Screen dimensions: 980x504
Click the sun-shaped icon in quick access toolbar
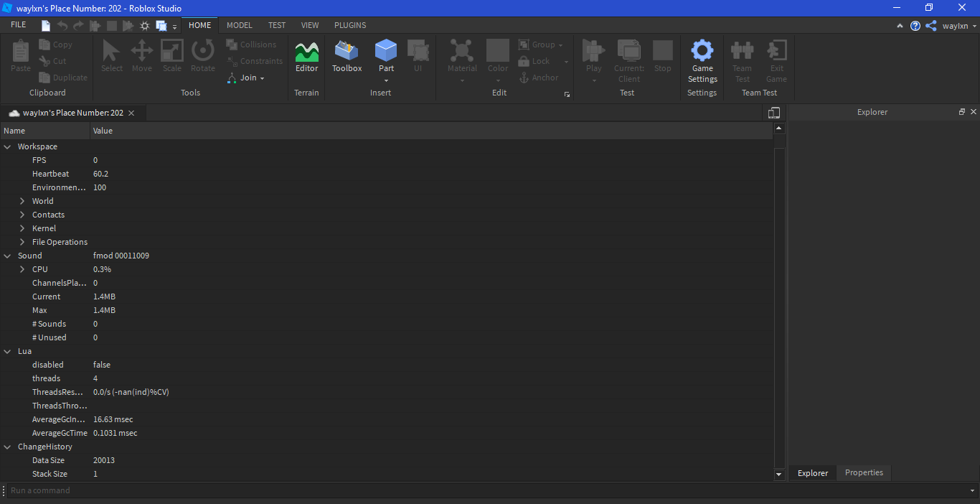point(145,26)
